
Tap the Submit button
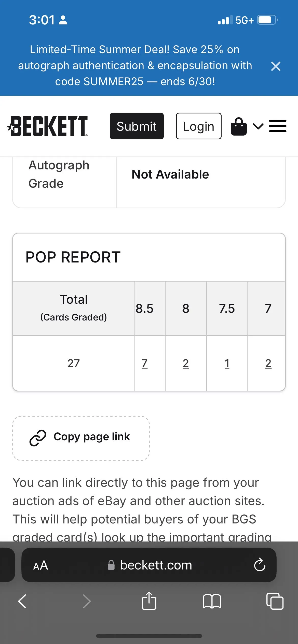pyautogui.click(x=137, y=126)
